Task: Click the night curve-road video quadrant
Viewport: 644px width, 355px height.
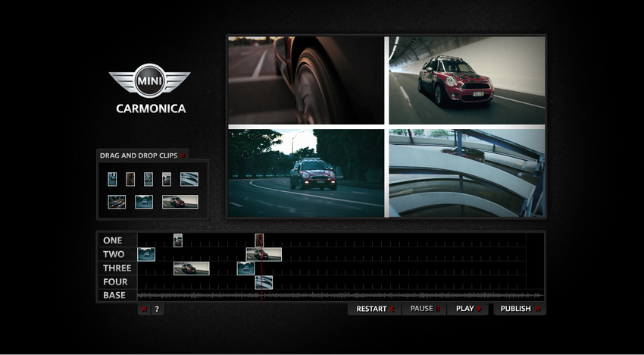Action: 306,173
